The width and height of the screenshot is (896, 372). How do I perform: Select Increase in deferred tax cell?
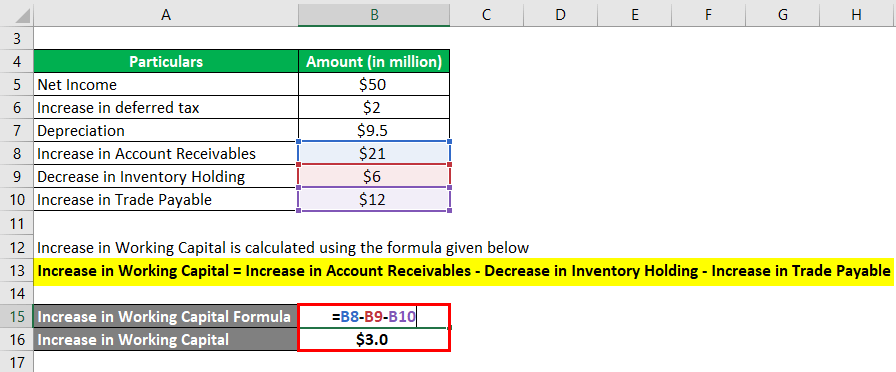pyautogui.click(x=166, y=107)
